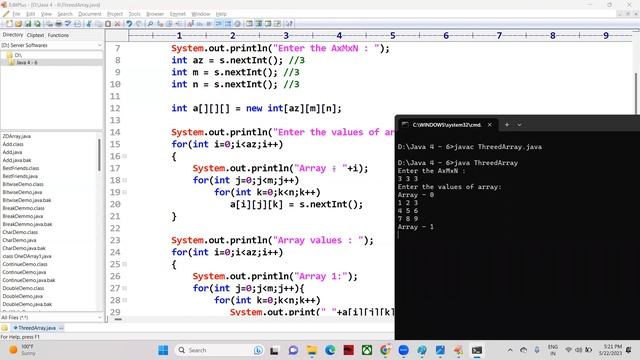Open the Window menu
This screenshot has width=640, height=360.
tap(200, 14)
